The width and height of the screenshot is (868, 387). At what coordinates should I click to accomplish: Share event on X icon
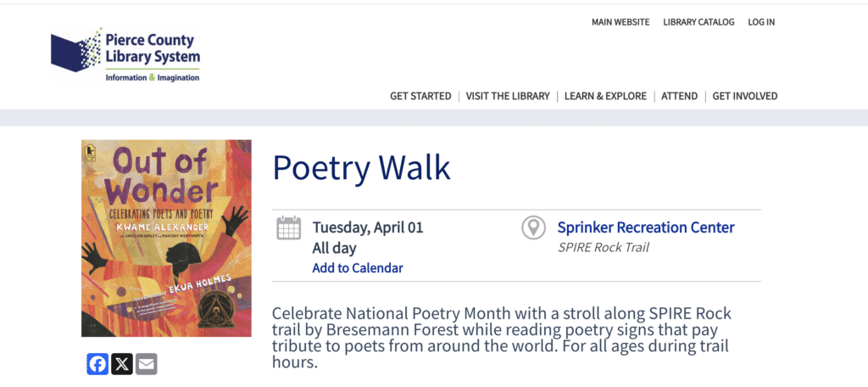coord(122,364)
